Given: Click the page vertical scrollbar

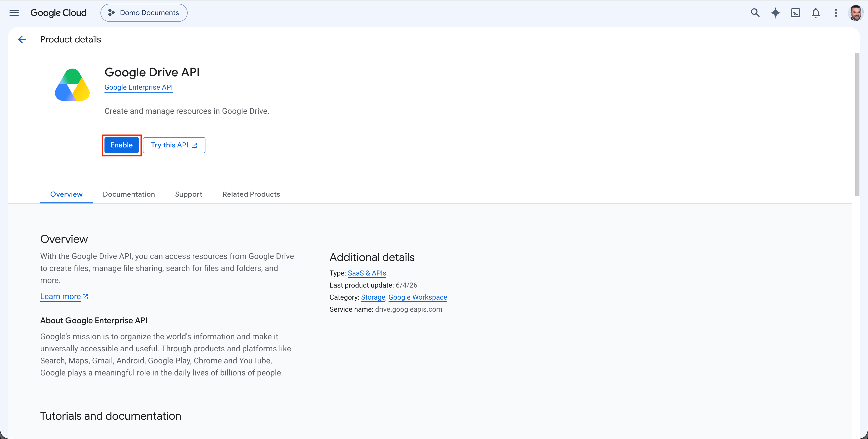Looking at the screenshot, I should (857, 125).
